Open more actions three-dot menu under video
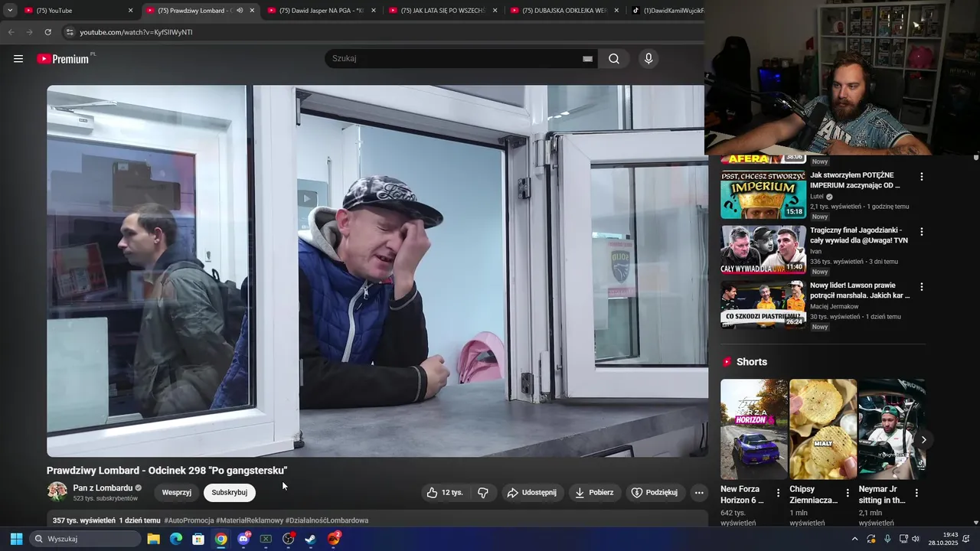 (x=699, y=493)
